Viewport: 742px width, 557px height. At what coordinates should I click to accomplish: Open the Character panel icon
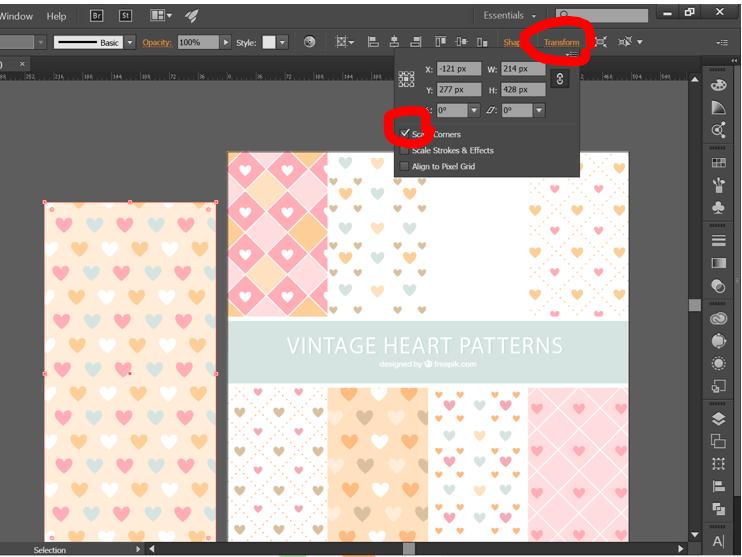(718, 541)
